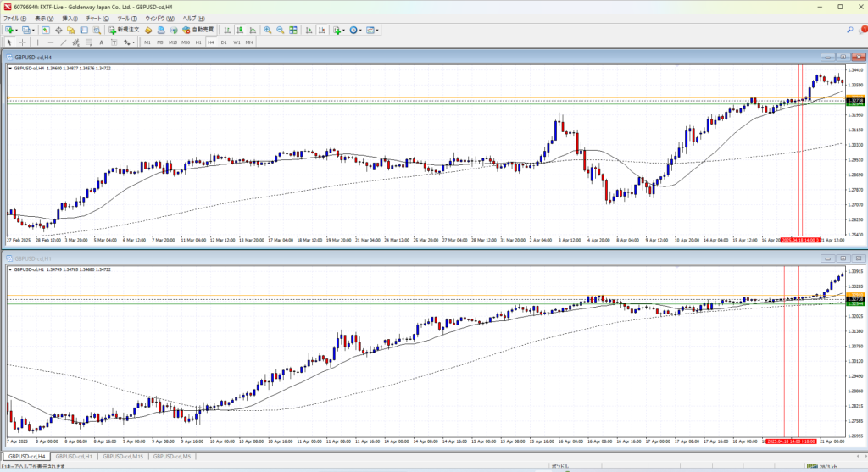This screenshot has height=472, width=868.
Task: Expand the new chart dropdown arrow
Action: click(17, 30)
